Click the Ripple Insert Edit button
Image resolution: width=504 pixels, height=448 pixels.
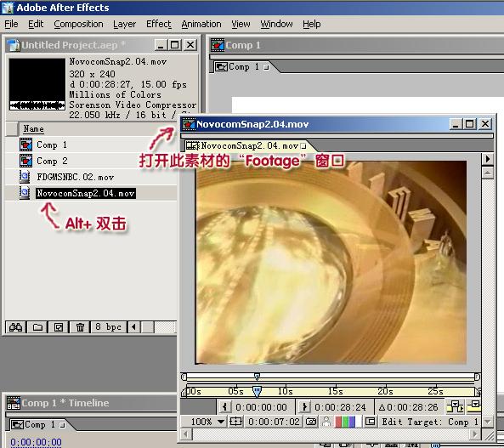pos(456,406)
